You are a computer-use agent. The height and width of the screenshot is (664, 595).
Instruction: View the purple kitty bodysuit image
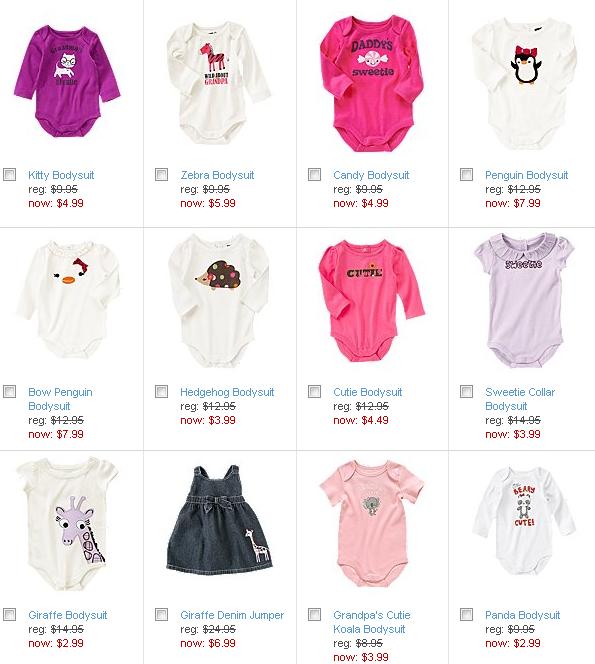[67, 80]
